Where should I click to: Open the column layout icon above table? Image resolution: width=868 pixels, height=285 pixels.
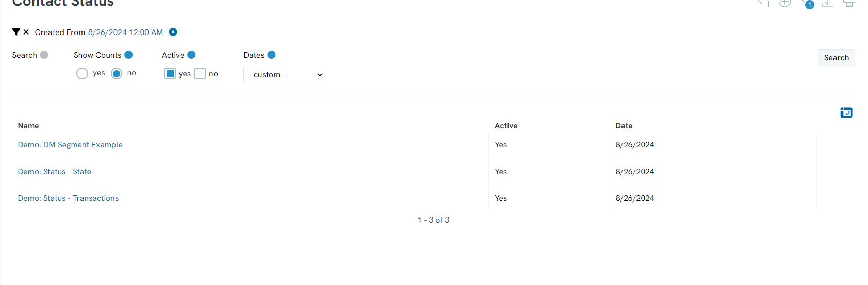click(x=846, y=112)
